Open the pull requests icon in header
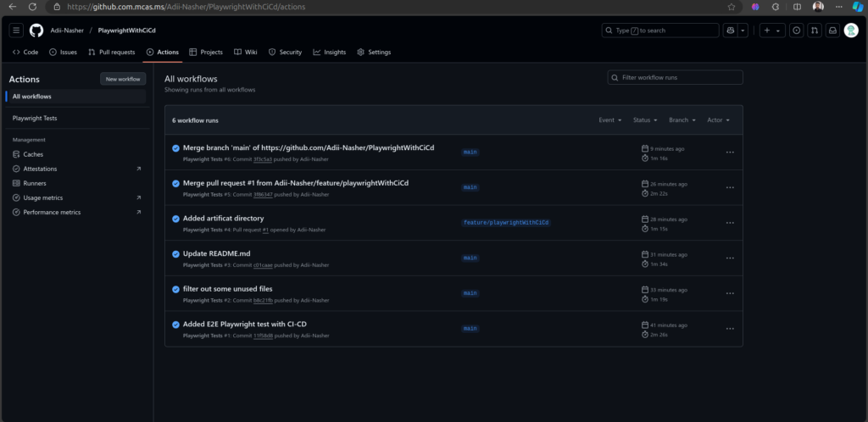The height and width of the screenshot is (422, 868). 814,31
